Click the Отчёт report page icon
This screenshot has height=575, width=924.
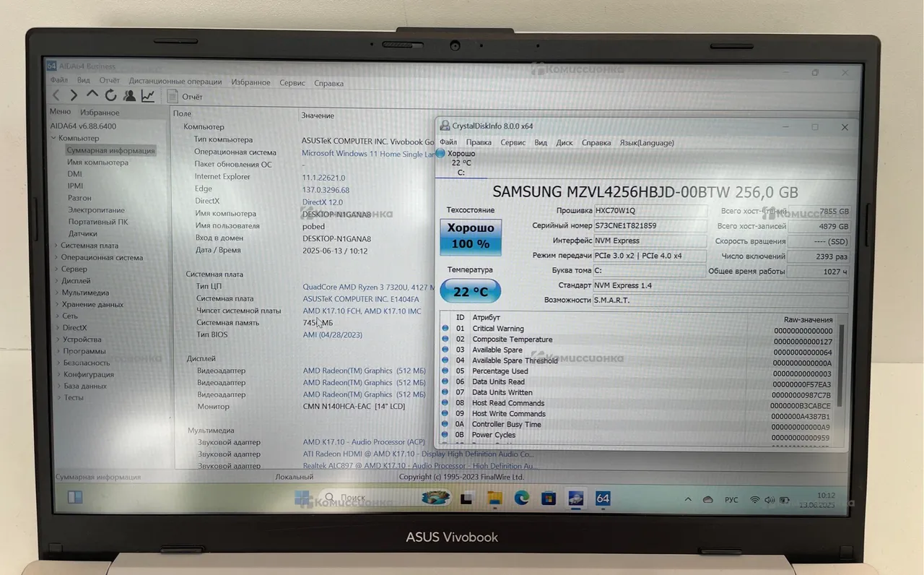[173, 96]
